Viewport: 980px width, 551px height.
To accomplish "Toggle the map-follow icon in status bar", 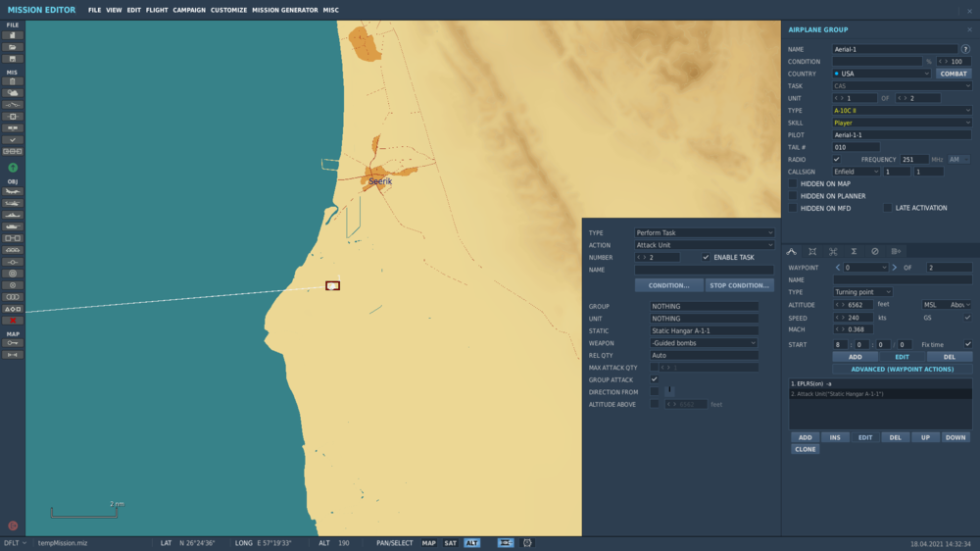I will point(505,543).
